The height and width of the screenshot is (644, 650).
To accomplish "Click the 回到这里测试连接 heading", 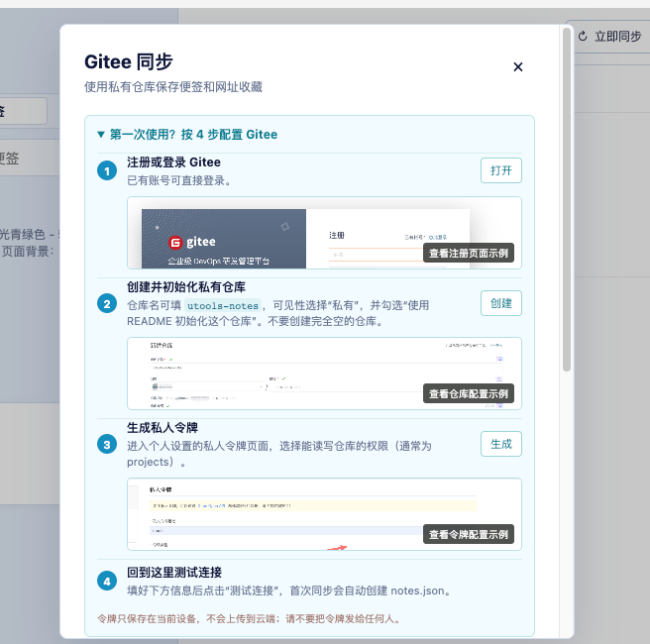I will click(x=174, y=573).
